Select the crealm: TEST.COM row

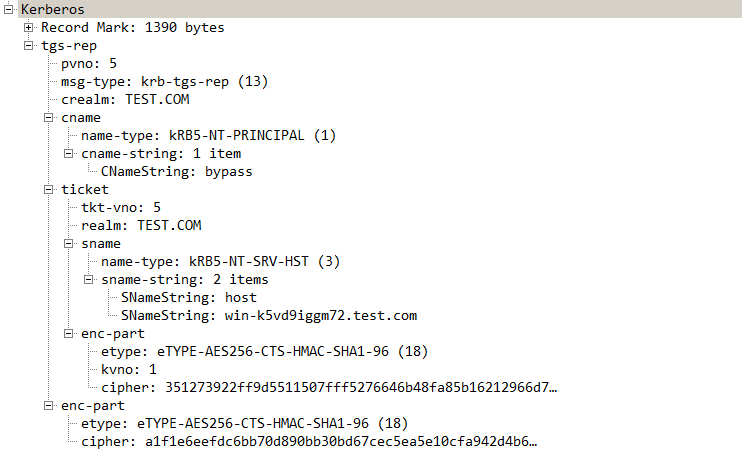(125, 99)
